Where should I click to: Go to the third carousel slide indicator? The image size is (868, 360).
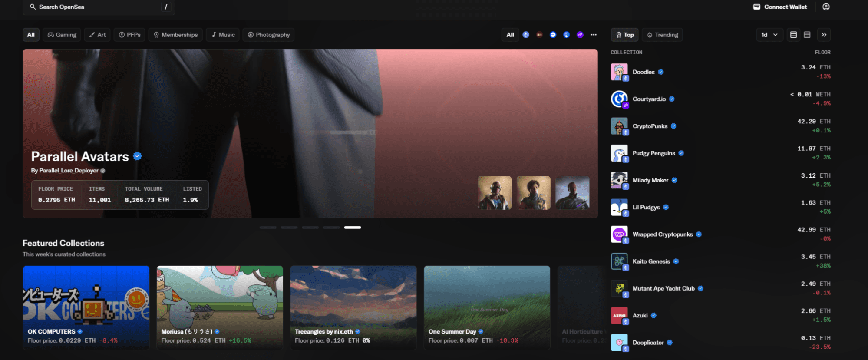pyautogui.click(x=310, y=228)
